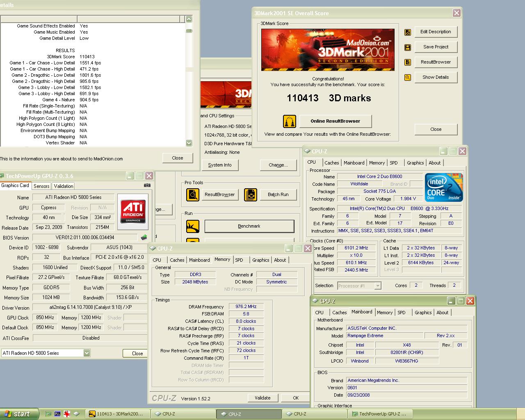Click the BIOS Date 09/23/2008 field
525x420 pixels.
point(407,395)
